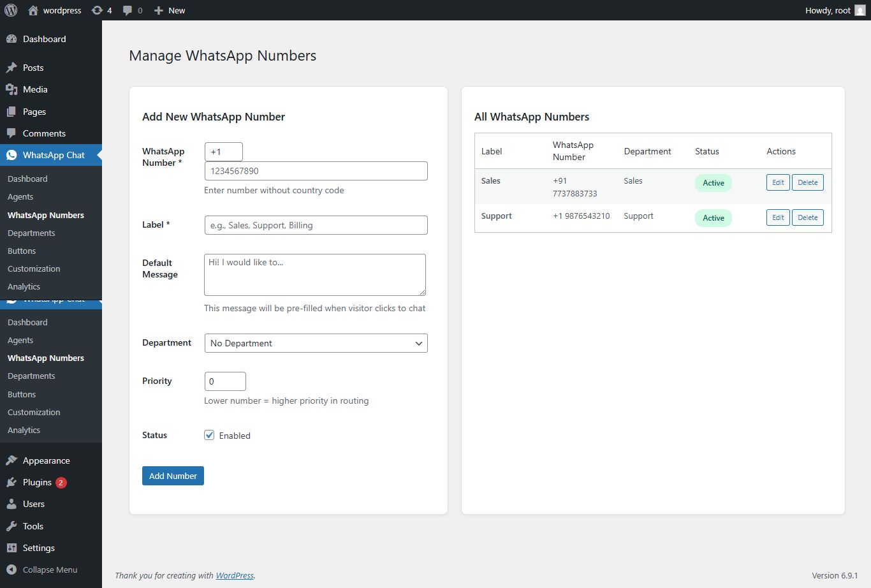Viewport: 871px width, 588px height.
Task: Open the comments bubble in admin bar
Action: point(128,10)
